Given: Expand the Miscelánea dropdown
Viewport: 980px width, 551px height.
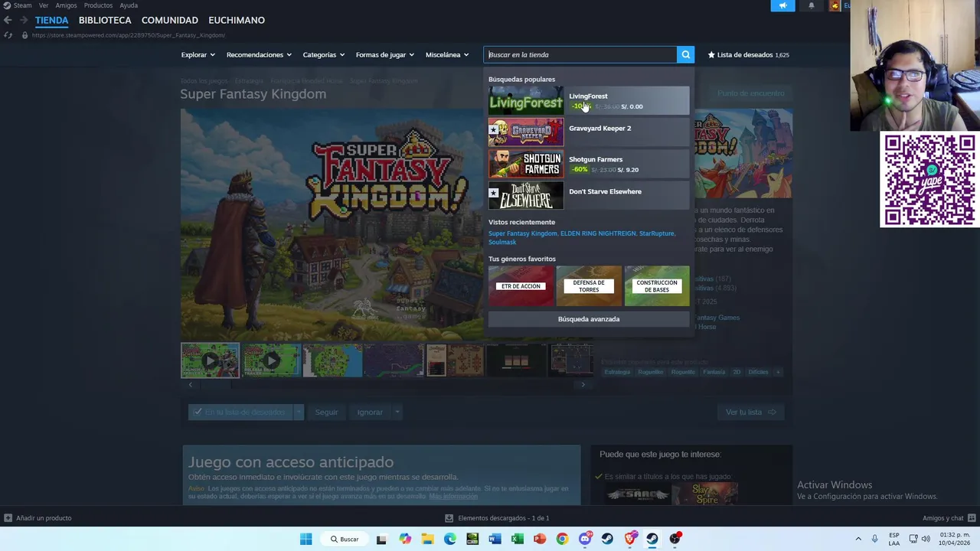Looking at the screenshot, I should (x=447, y=54).
